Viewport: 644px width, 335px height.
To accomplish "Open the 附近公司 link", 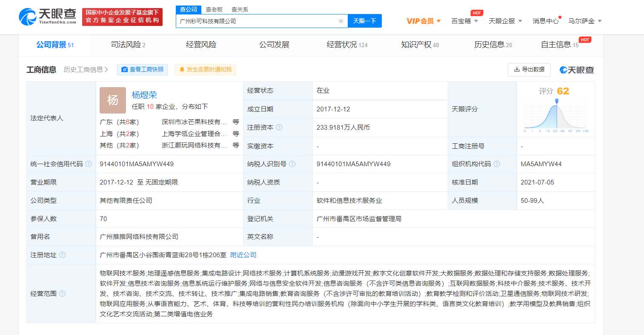I will pos(243,255).
